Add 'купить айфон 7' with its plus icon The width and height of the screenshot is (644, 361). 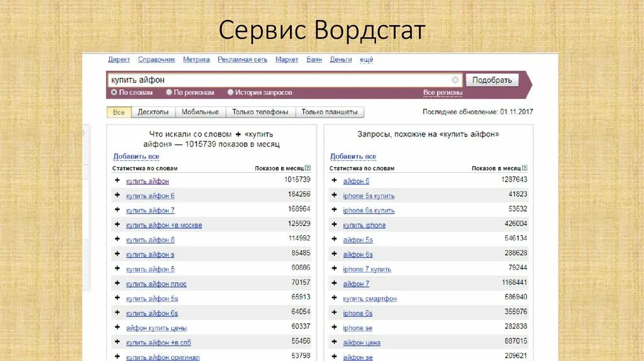point(118,210)
